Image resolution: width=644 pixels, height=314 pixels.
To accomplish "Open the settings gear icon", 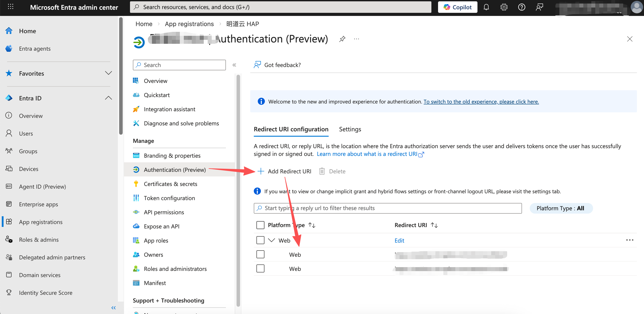I will click(504, 7).
